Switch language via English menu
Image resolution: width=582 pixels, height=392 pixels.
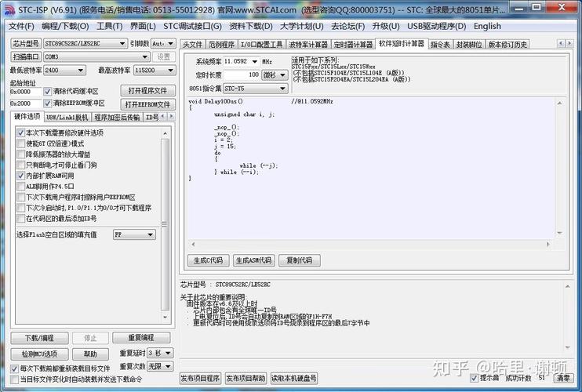487,27
